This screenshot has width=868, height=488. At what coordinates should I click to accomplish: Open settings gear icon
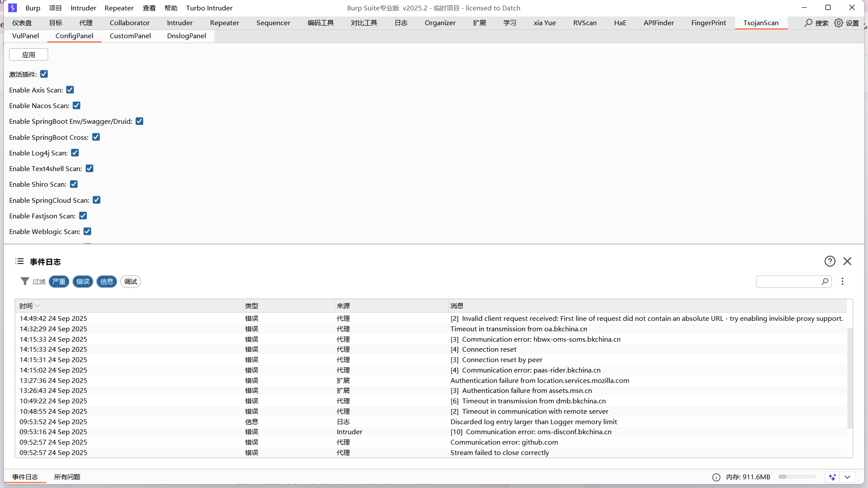click(x=838, y=23)
